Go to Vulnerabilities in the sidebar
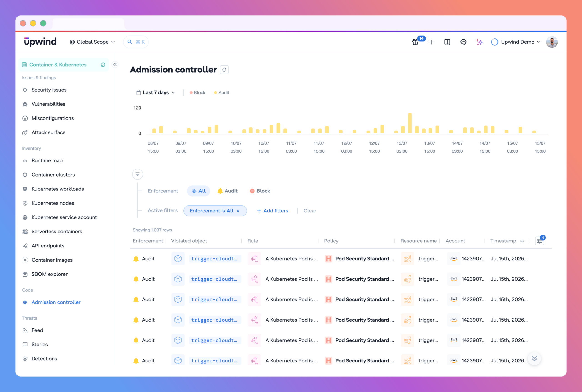The height and width of the screenshot is (392, 582). pos(48,104)
